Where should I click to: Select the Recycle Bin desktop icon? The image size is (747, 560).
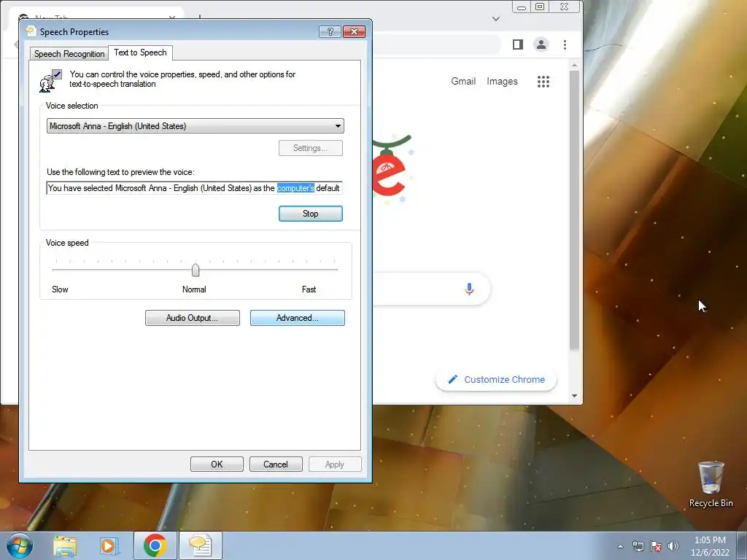[x=711, y=484]
